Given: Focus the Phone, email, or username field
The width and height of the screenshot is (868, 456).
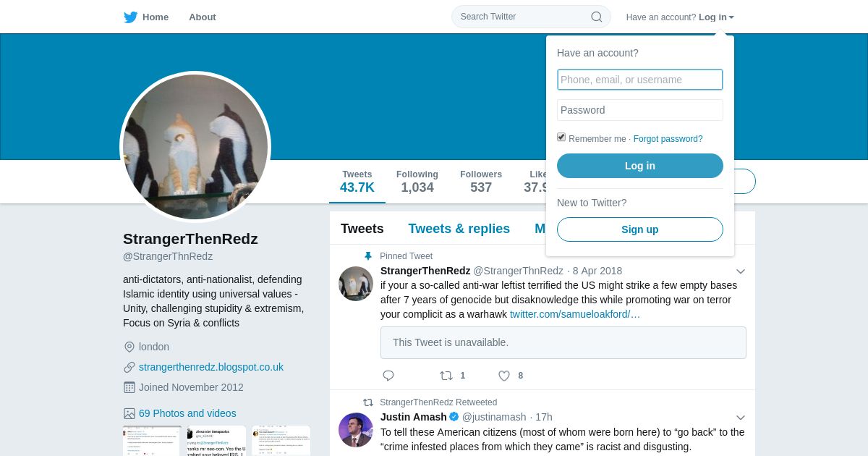Looking at the screenshot, I should 640,80.
